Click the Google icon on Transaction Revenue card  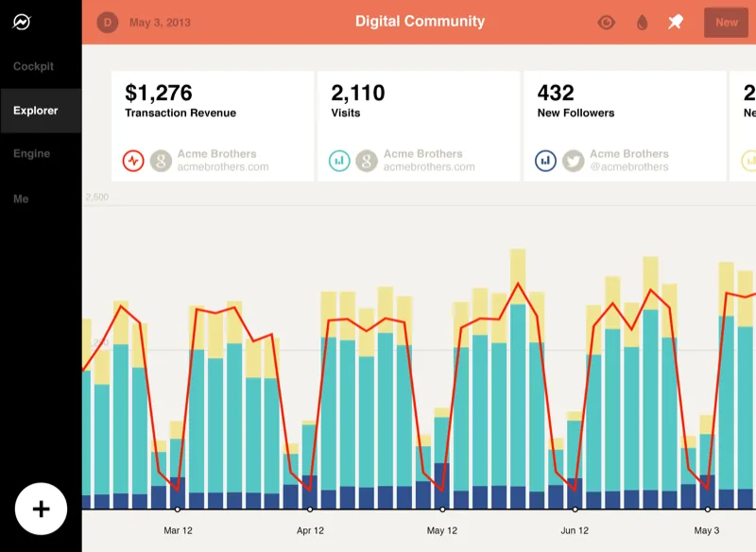coord(161,161)
